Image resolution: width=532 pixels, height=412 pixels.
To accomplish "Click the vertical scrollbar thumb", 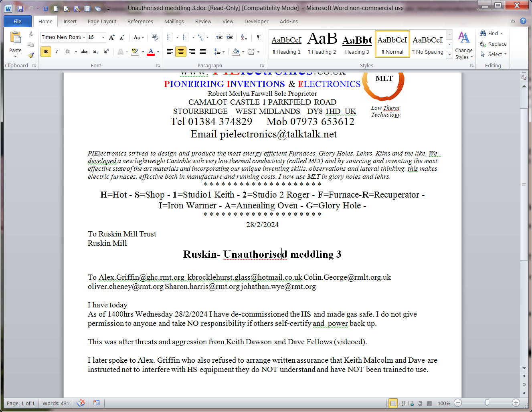I will click(524, 184).
